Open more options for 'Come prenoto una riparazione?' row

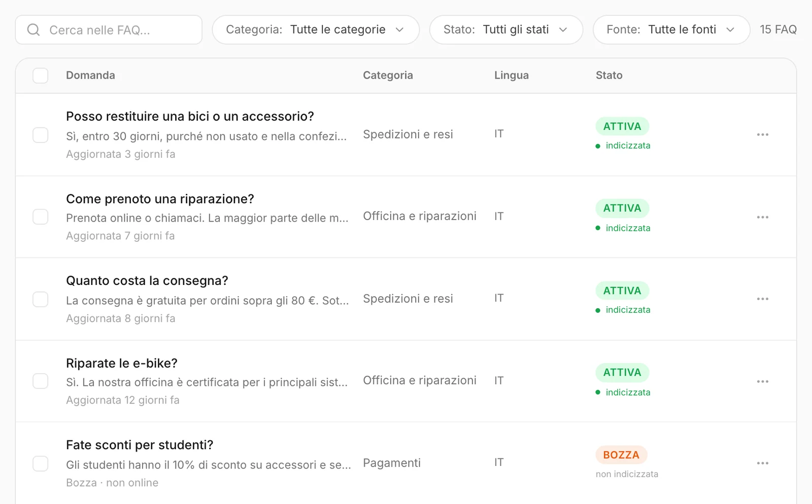tap(762, 217)
